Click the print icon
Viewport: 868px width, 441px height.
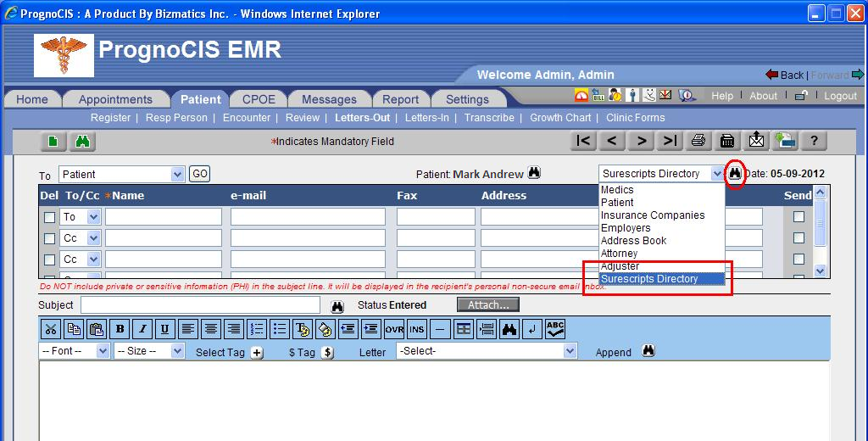click(x=698, y=141)
